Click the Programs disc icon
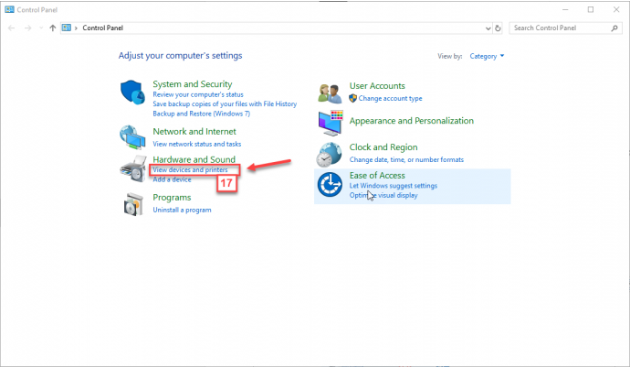Image resolution: width=630 pixels, height=367 pixels. point(133,204)
